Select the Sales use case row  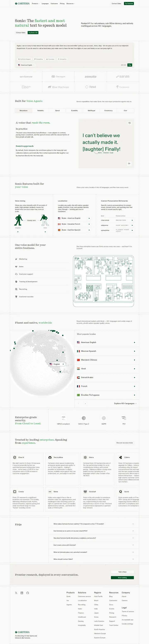click(x=42, y=266)
